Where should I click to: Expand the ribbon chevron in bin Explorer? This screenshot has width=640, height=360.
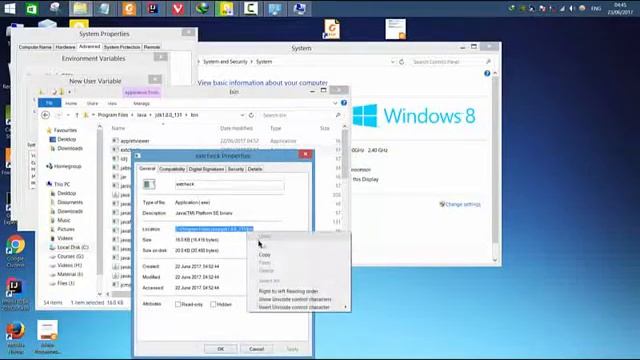tap(335, 103)
